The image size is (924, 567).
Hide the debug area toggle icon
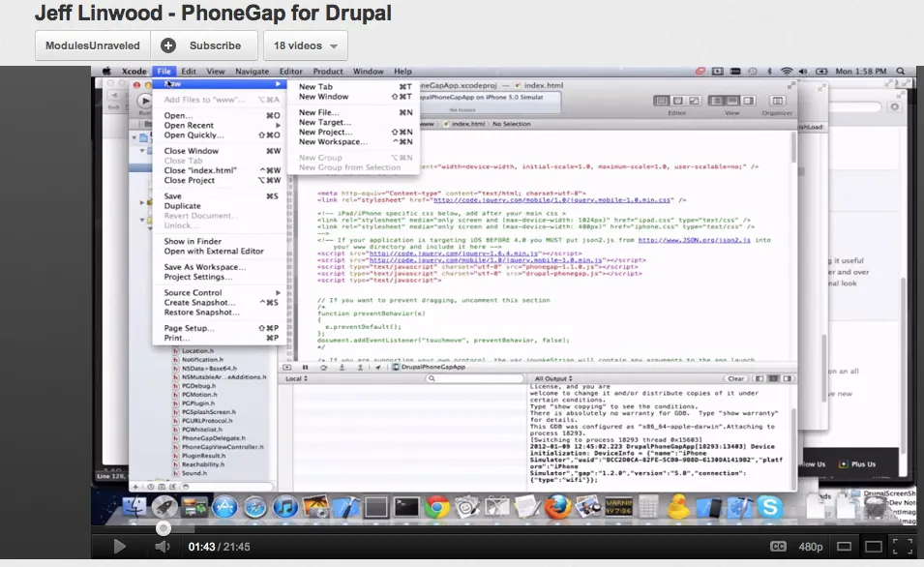coord(287,367)
